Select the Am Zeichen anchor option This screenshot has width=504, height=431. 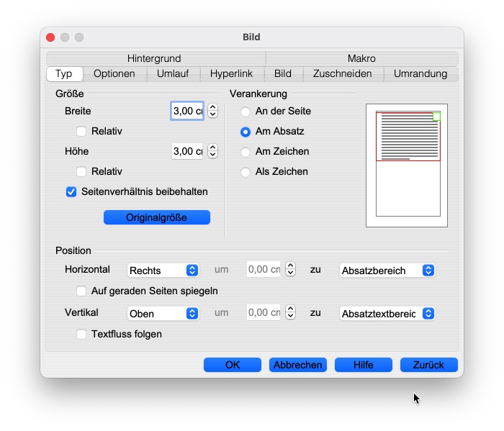pos(246,152)
